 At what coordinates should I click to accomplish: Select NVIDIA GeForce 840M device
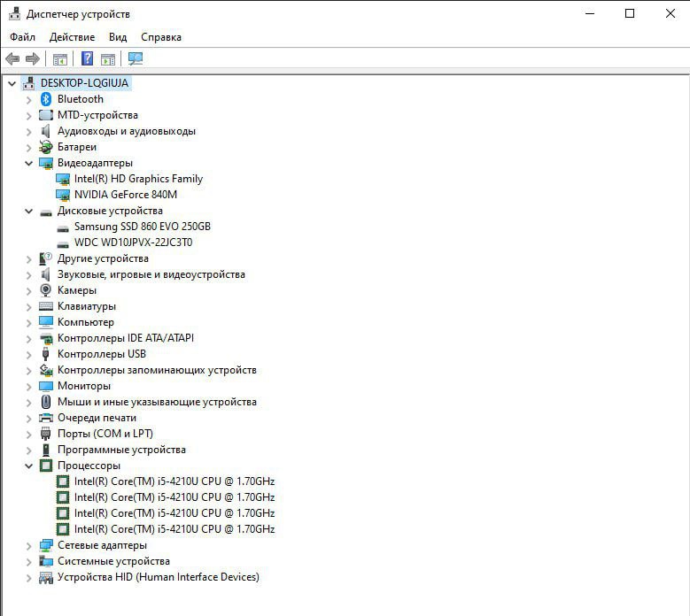tap(126, 195)
